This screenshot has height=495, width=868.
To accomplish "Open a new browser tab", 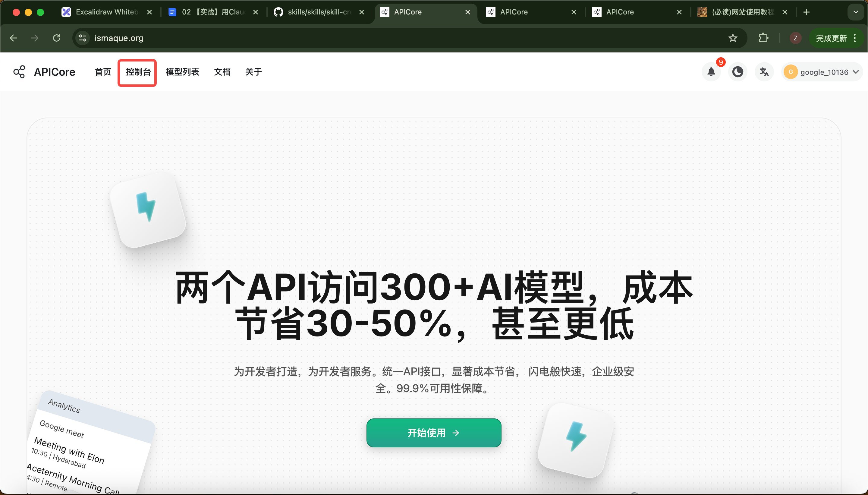I will tap(806, 12).
